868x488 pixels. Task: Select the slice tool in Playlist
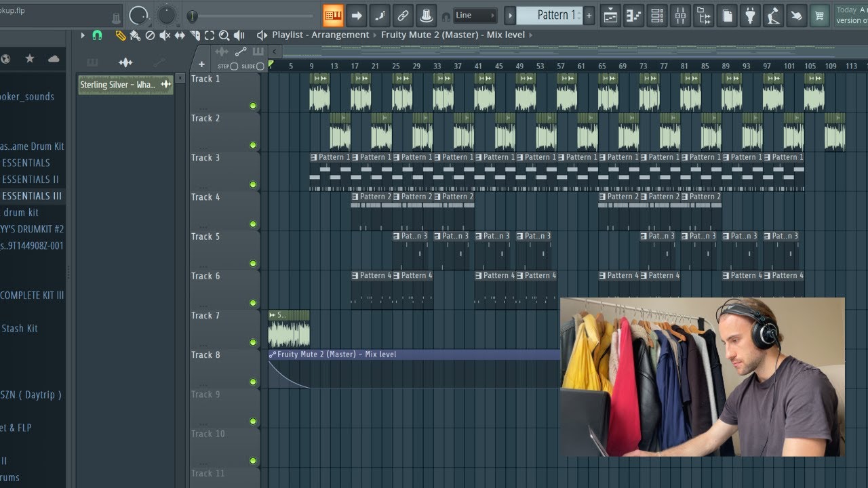click(195, 35)
